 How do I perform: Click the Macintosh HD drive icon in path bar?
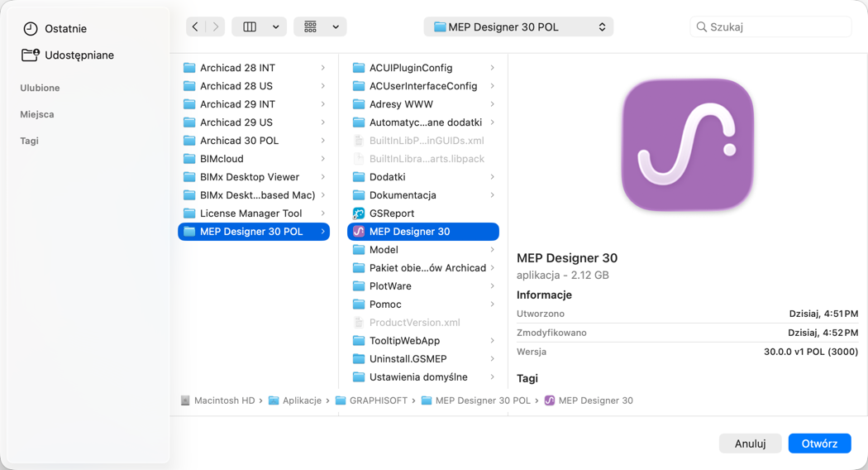pyautogui.click(x=185, y=400)
